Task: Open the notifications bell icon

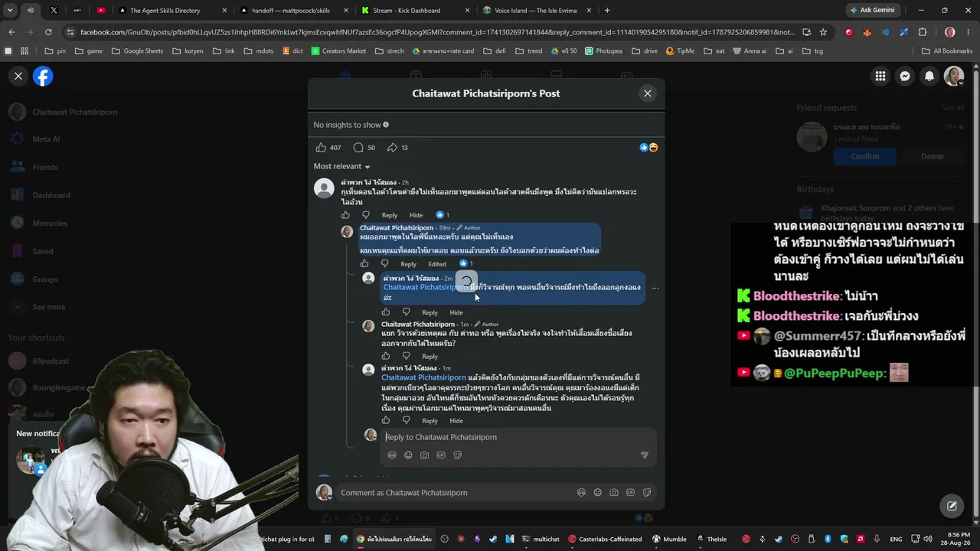Action: pos(929,76)
